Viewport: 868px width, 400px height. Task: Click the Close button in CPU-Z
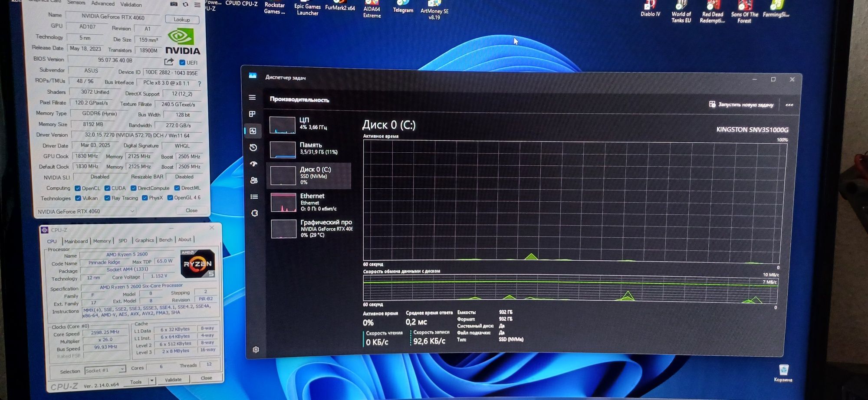coord(207,378)
